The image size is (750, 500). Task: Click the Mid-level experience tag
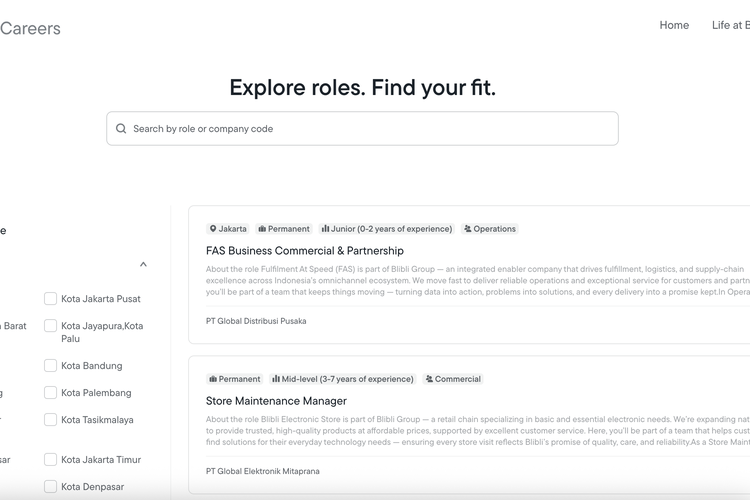point(342,379)
